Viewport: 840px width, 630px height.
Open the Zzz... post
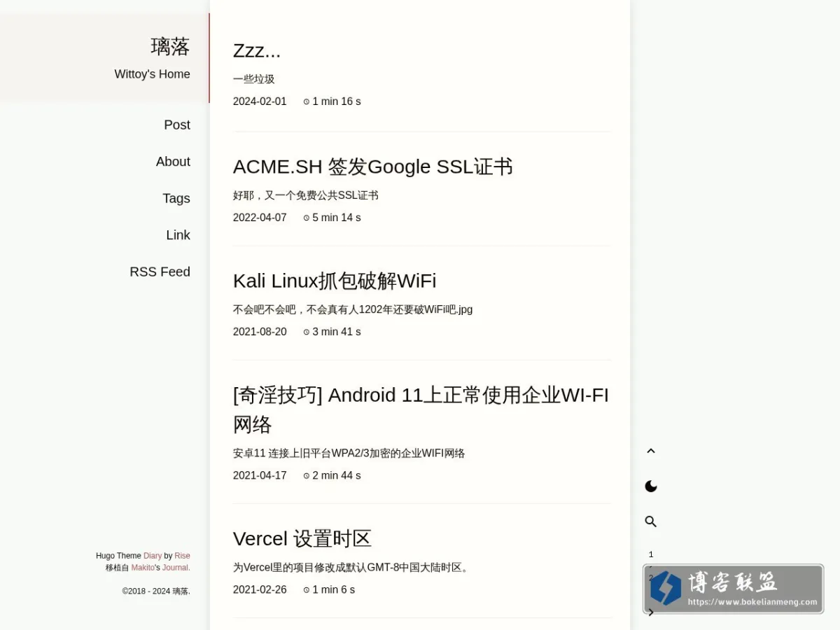(257, 50)
